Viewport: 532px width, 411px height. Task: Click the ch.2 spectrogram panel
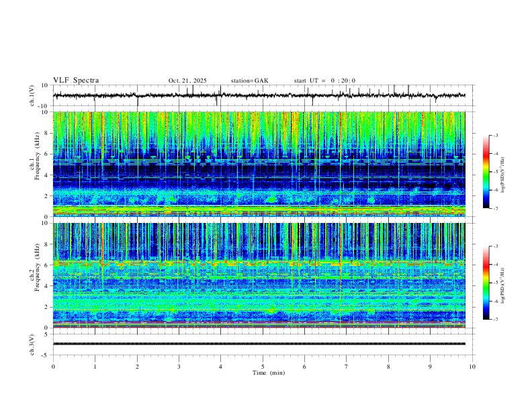(259, 275)
